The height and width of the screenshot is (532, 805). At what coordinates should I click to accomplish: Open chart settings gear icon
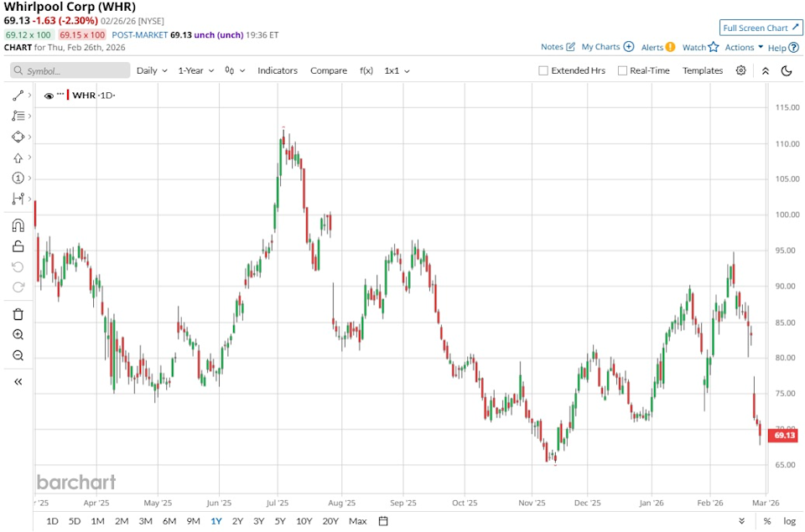(740, 70)
